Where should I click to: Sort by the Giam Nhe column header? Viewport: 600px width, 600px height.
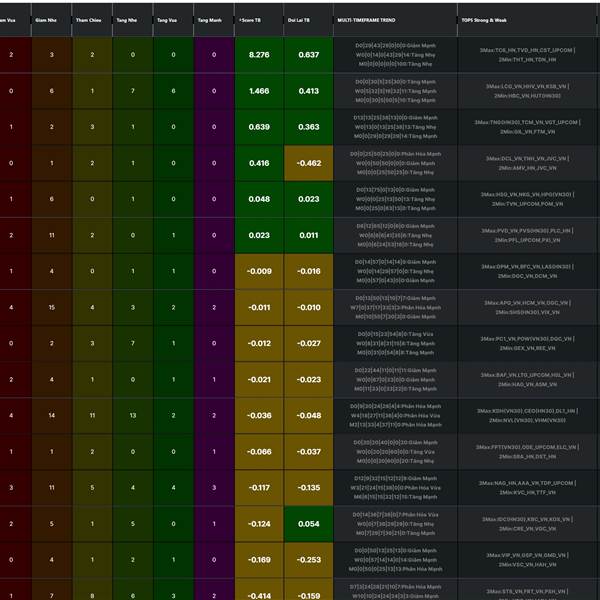tap(51, 20)
